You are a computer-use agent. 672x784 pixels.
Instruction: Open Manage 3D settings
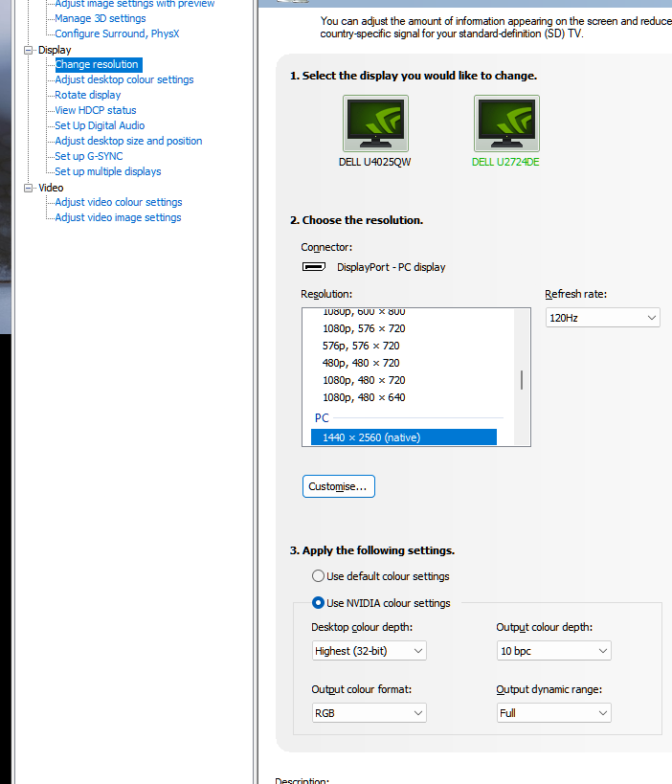tap(101, 19)
